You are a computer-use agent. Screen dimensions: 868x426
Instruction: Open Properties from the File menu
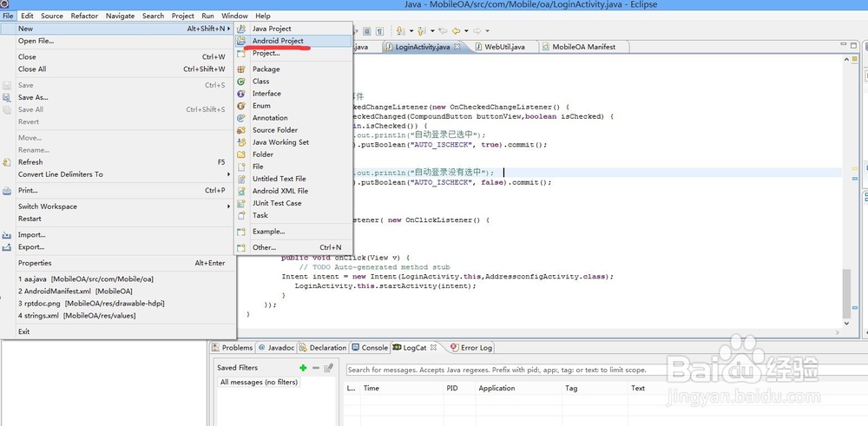point(118,263)
